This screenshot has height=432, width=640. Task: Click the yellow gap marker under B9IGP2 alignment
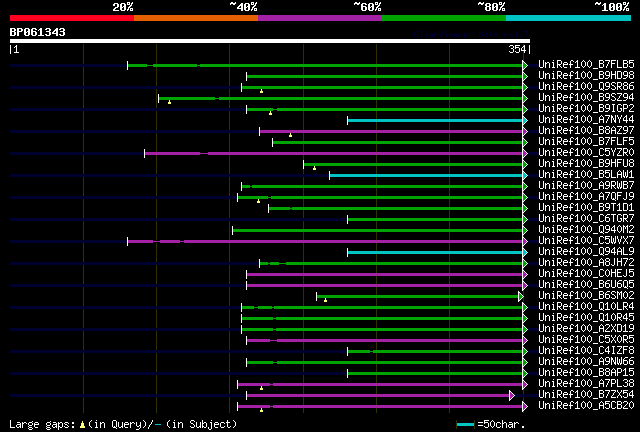click(x=270, y=113)
